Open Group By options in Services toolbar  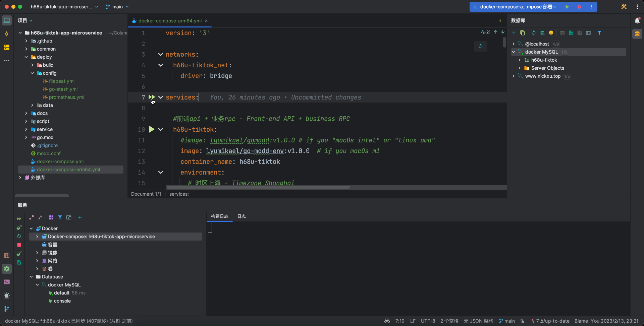tap(51, 217)
